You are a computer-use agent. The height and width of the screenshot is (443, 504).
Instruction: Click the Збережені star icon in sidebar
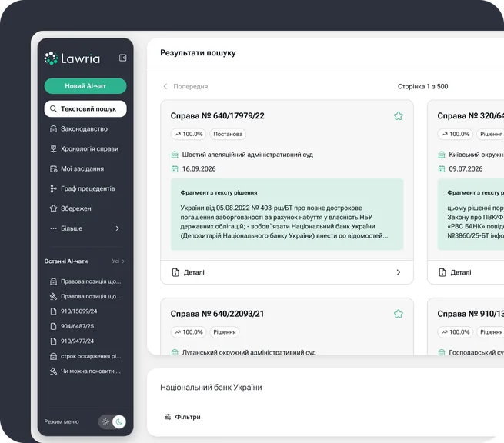tap(53, 208)
